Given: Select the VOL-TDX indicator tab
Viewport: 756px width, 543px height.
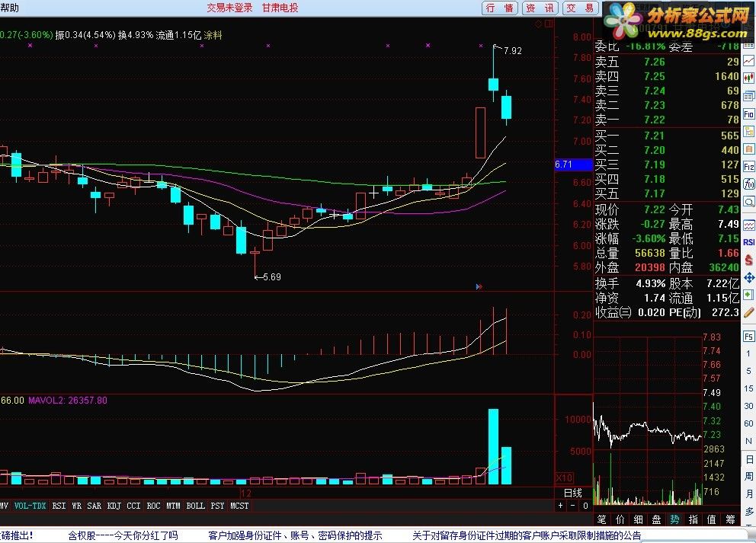Looking at the screenshot, I should [x=30, y=506].
